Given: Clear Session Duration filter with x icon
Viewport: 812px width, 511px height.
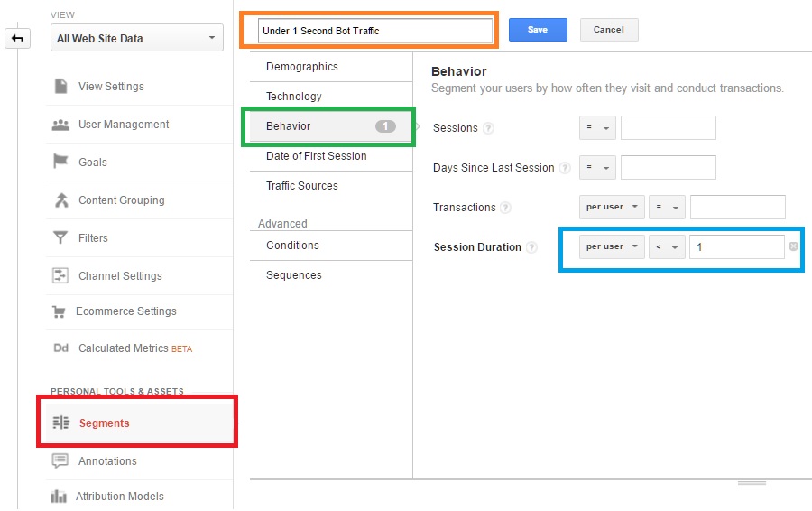Looking at the screenshot, I should (794, 246).
